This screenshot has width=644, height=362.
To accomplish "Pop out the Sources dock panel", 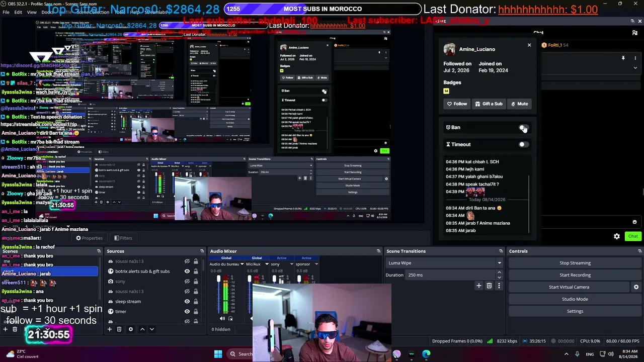I will coord(202,251).
